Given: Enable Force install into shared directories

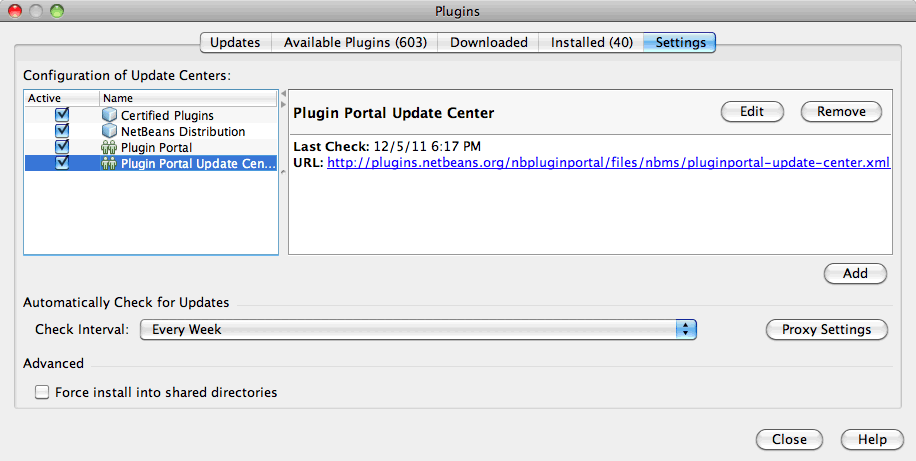Looking at the screenshot, I should point(42,393).
